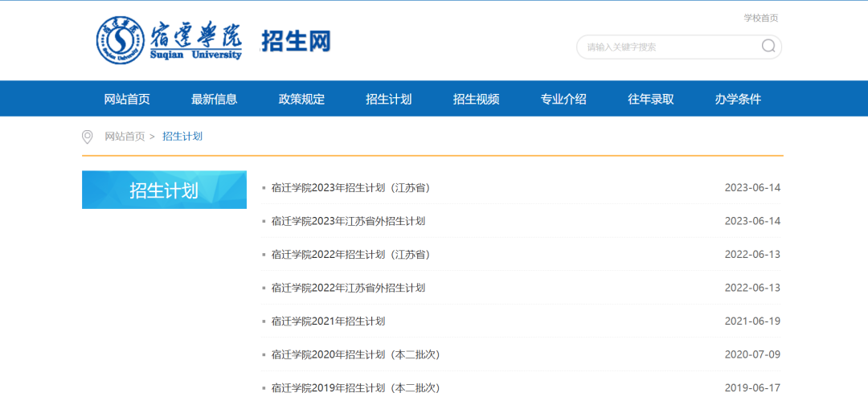Open 宿迁学院2020年招生计划（本二批次）
868x401 pixels.
click(x=356, y=354)
